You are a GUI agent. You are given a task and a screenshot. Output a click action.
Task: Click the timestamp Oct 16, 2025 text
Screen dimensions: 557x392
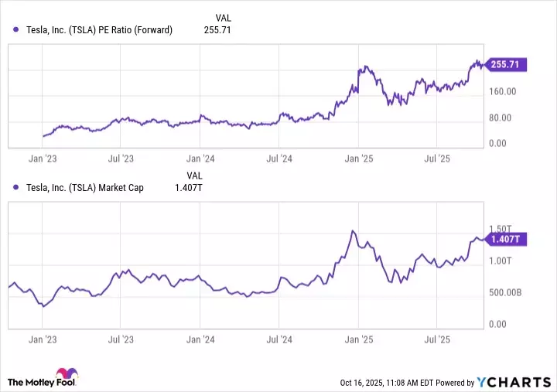tap(368, 383)
